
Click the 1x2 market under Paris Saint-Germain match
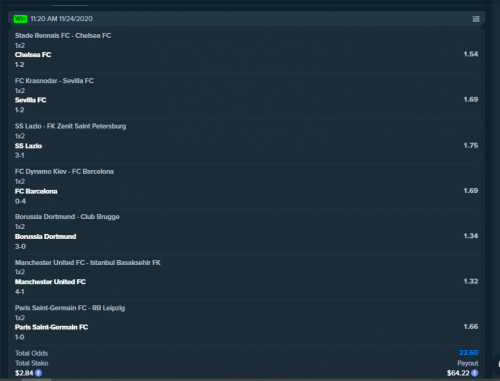coord(20,318)
